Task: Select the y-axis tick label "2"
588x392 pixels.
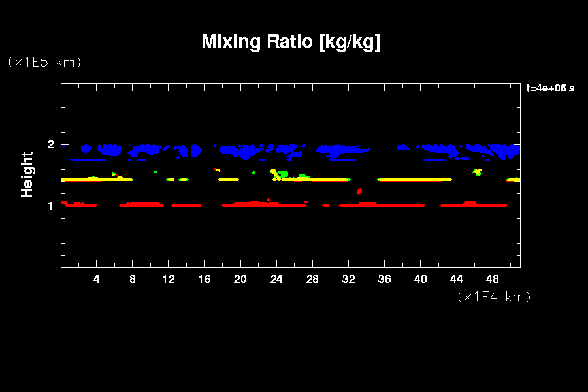Action: [50, 145]
